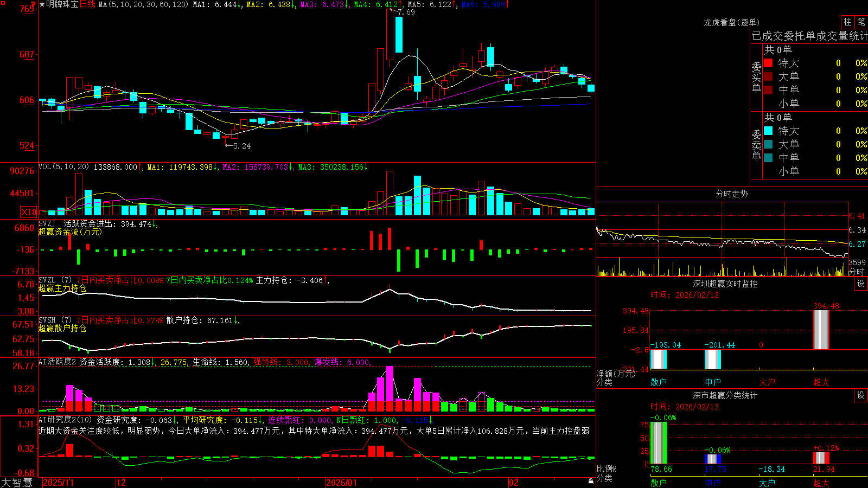This screenshot has height=488, width=868.
Task: Click the 已成交委托单成交量统计 header
Action: point(809,36)
